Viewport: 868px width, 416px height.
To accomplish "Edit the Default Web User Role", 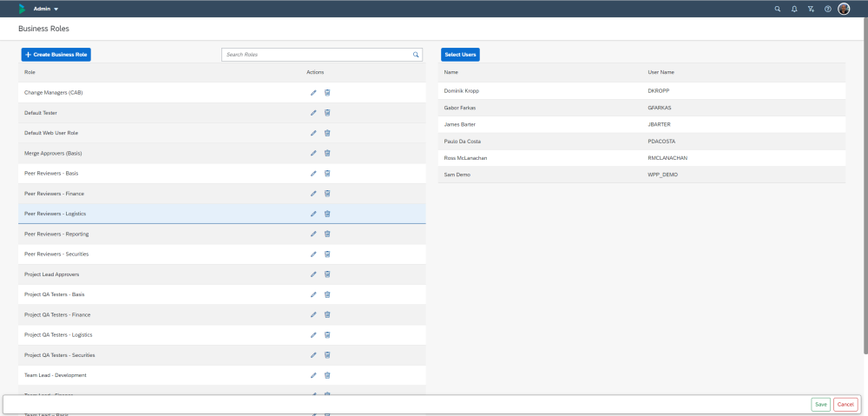I will pyautogui.click(x=313, y=133).
